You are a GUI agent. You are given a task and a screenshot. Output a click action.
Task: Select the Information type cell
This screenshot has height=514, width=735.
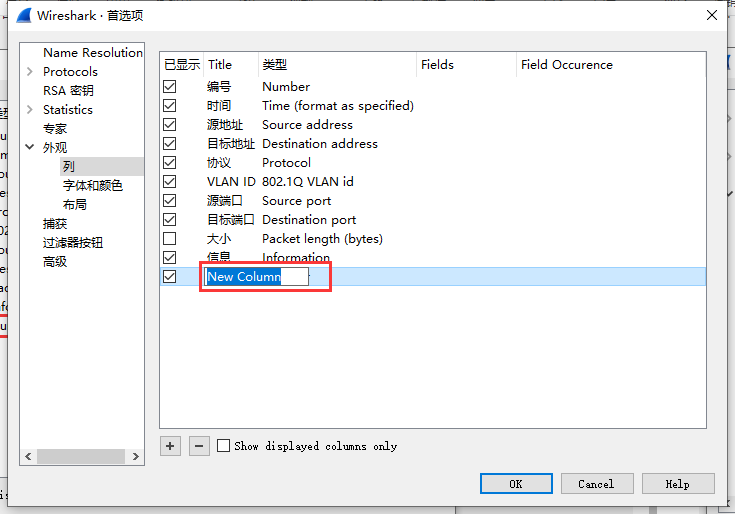(x=296, y=257)
